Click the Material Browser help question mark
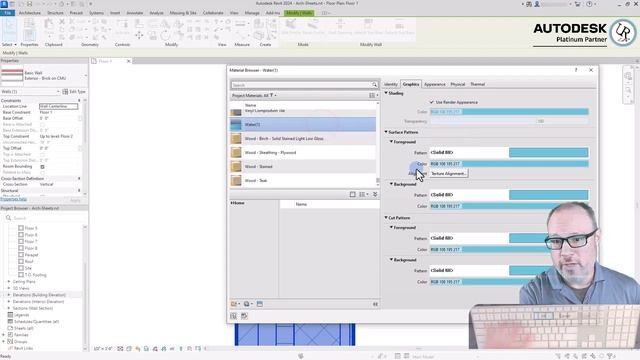The width and height of the screenshot is (640, 360). (576, 70)
